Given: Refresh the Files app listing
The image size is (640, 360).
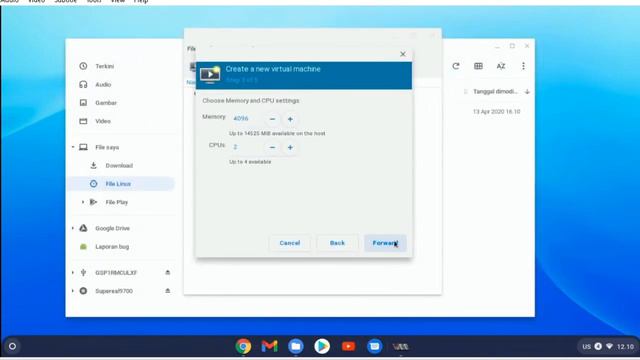Looking at the screenshot, I should [456, 66].
